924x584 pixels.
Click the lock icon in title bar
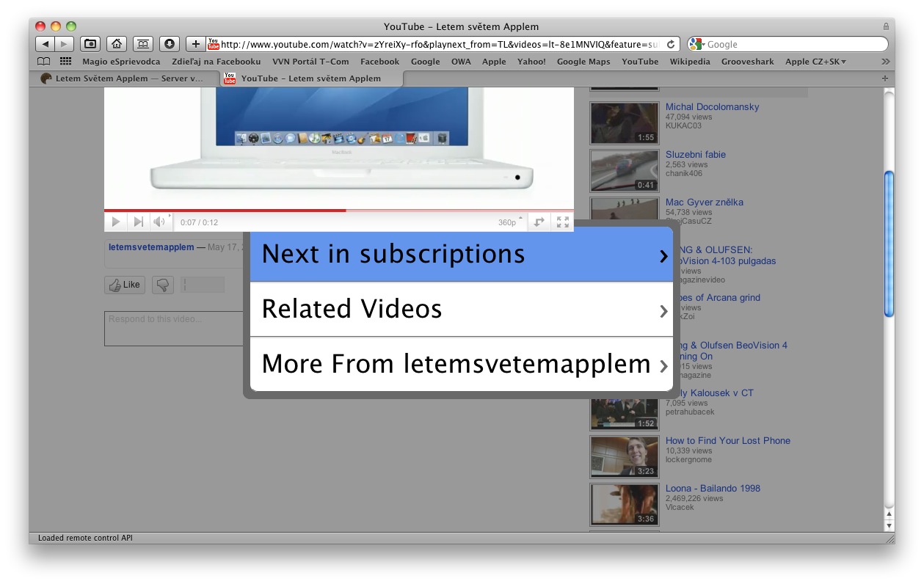pos(886,26)
